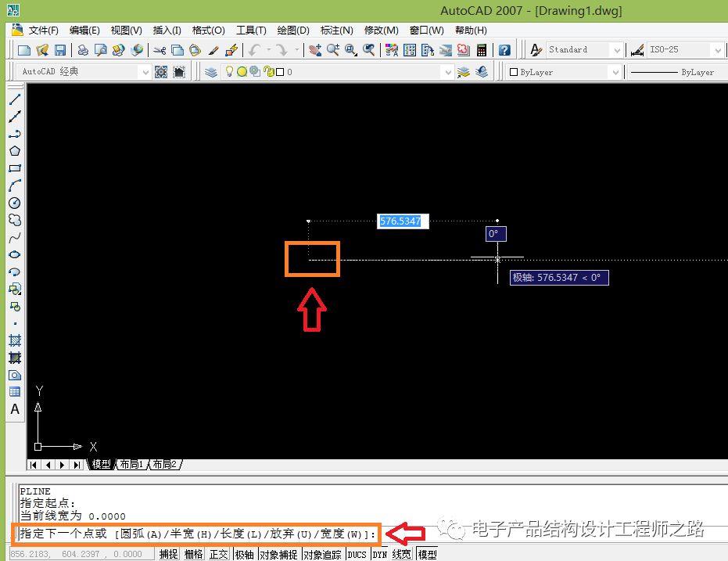
Task: Select the Match Properties brush
Action: point(213,50)
